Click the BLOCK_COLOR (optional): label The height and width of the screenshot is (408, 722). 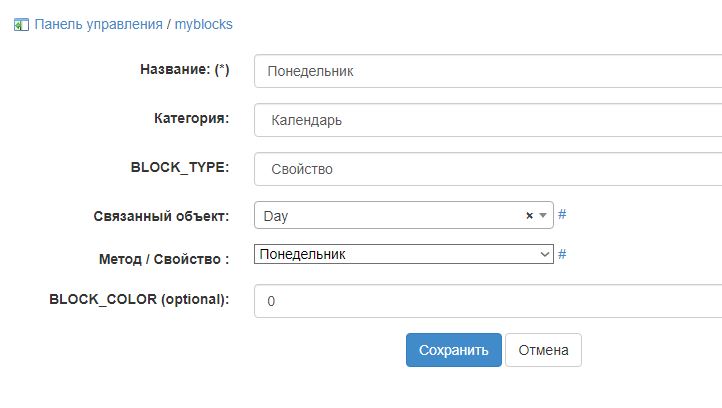tap(139, 299)
